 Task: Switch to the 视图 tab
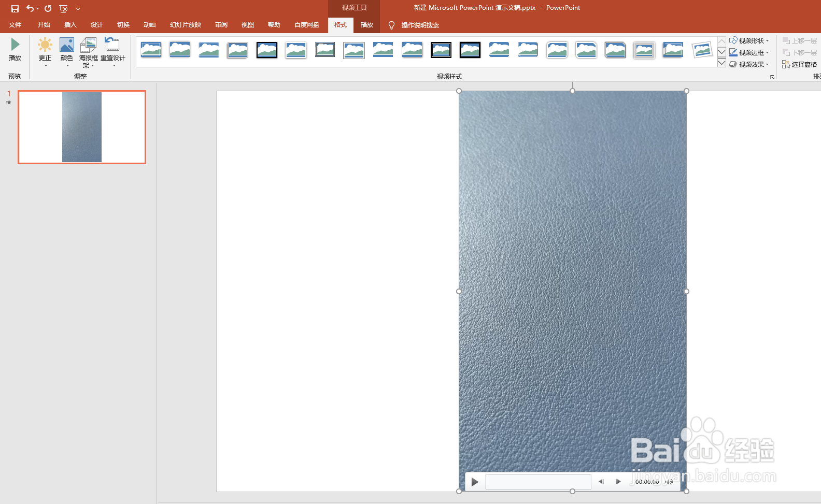coord(248,25)
